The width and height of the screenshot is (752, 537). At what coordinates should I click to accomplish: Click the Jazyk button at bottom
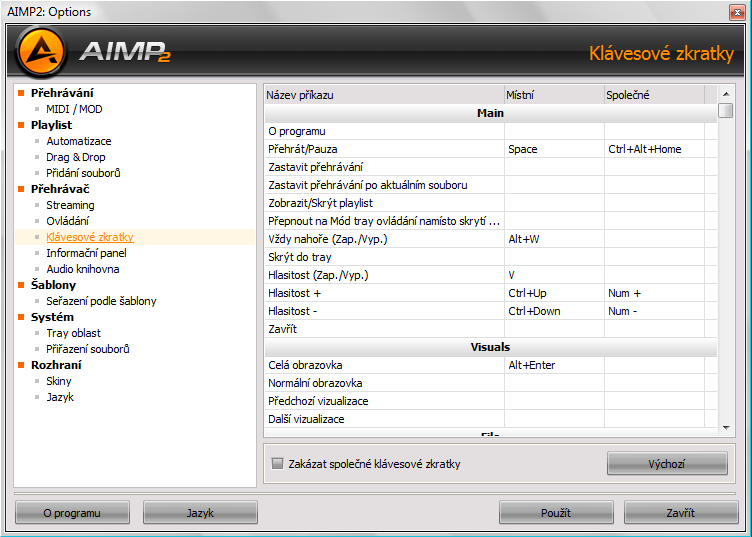click(x=200, y=513)
